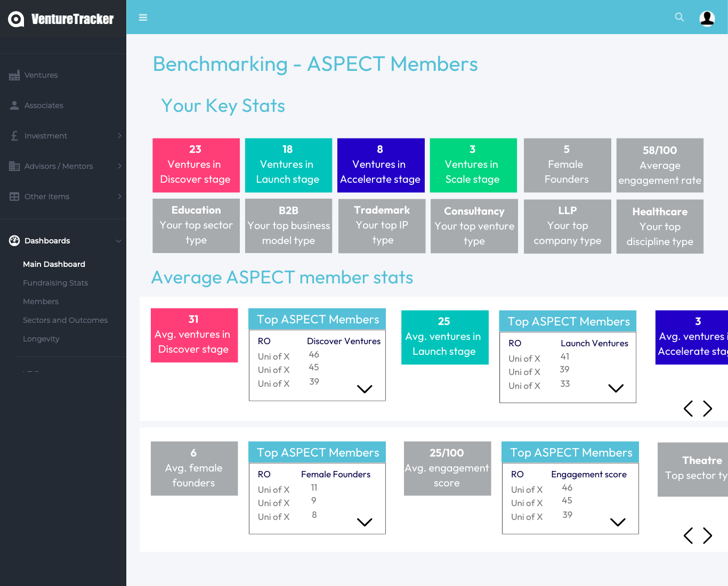Expand the Launch Ventures member list

point(616,388)
